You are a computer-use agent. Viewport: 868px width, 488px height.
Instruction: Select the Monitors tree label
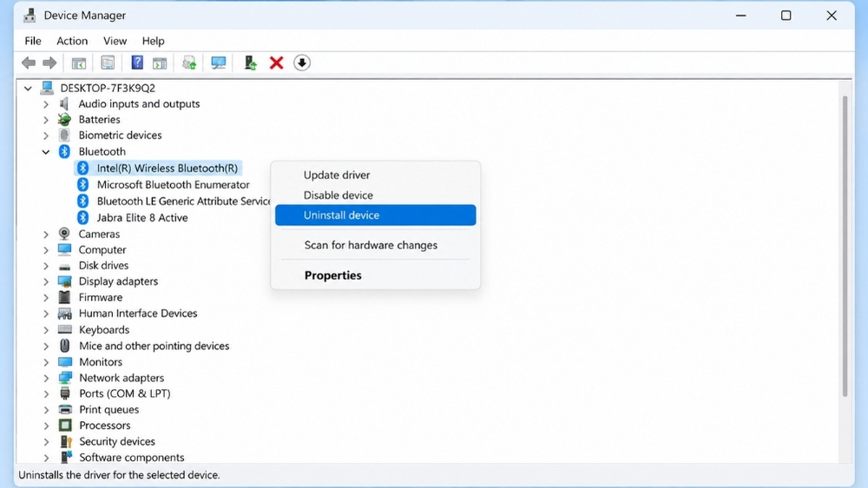(x=100, y=362)
